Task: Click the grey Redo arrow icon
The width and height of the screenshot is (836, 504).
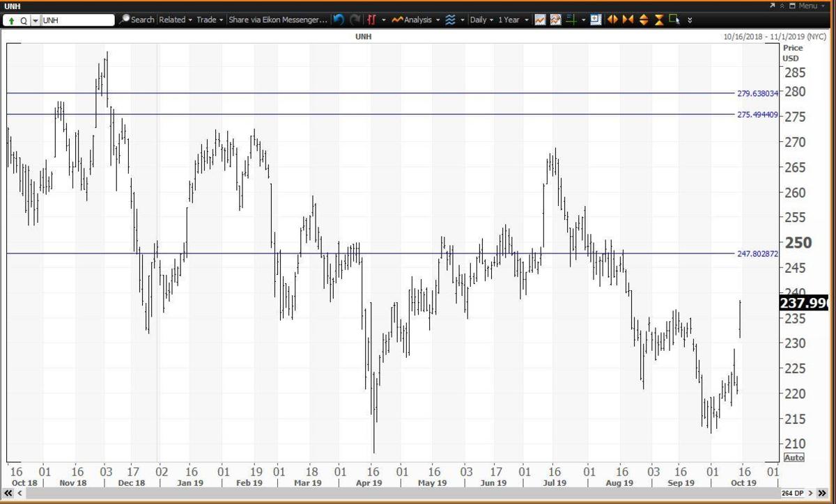Action: (355, 19)
